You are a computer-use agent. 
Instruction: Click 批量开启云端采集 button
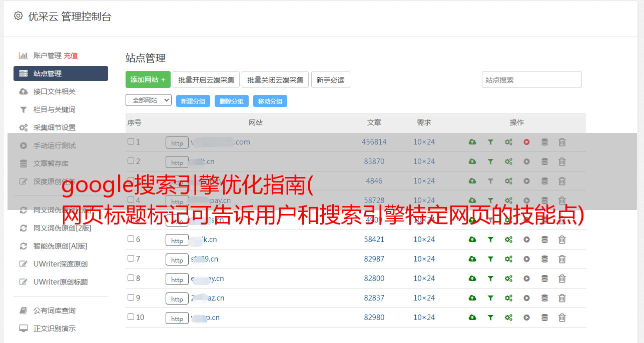coord(206,79)
